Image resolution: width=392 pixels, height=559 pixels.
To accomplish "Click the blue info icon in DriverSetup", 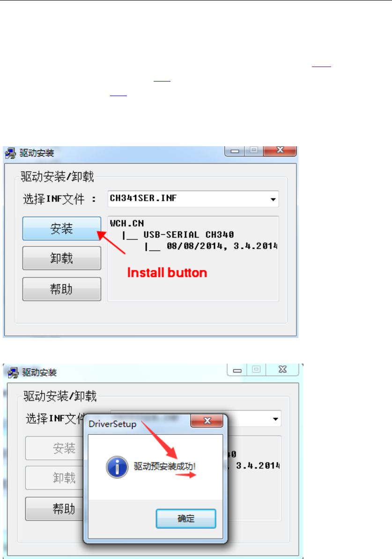I will (117, 467).
